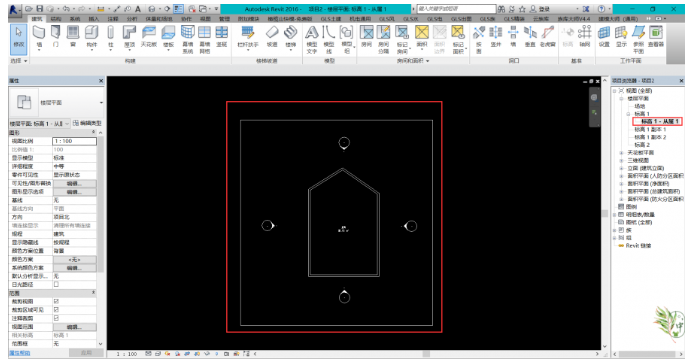
Task: Toggle the 裁剪区域可见 checkbox
Action: click(x=56, y=310)
